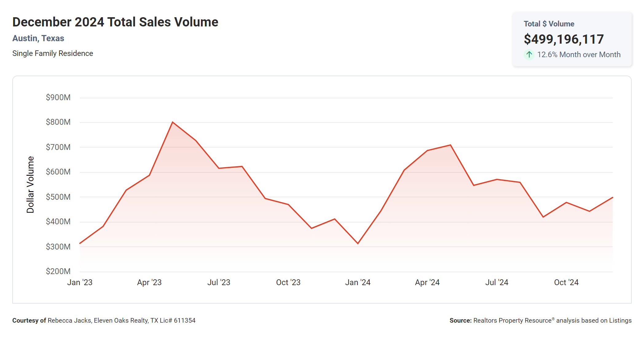Screen dimensions: 644x338
Task: Click the Jan '24 x-axis label
Action: click(x=358, y=282)
